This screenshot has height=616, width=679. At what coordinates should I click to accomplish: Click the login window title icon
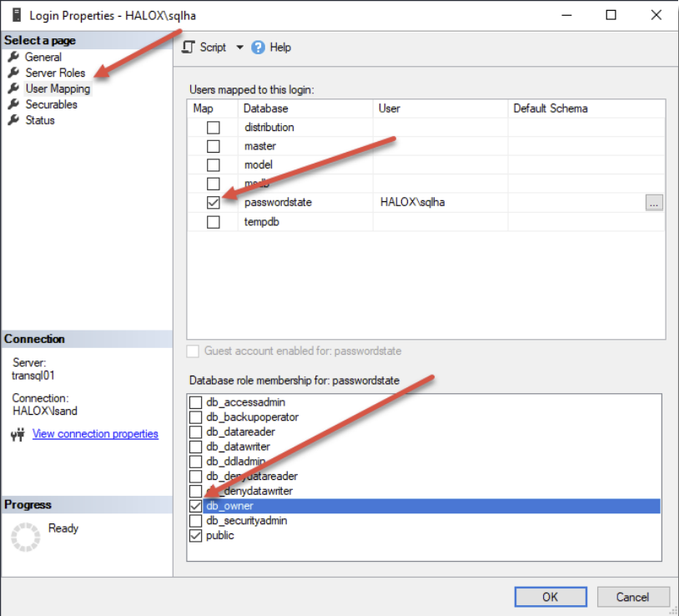click(17, 15)
